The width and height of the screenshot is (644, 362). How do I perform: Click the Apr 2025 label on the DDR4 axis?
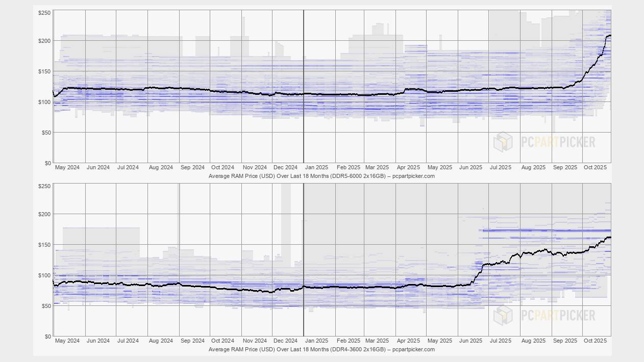pos(408,341)
